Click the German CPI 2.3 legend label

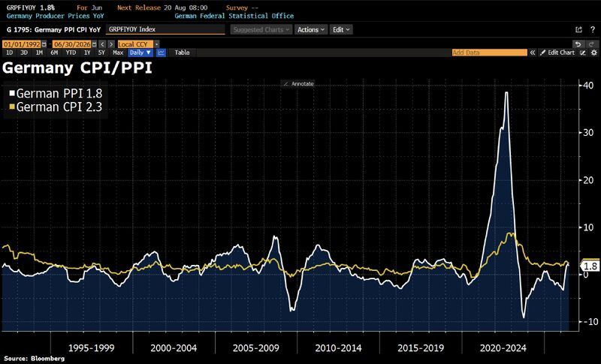point(59,107)
